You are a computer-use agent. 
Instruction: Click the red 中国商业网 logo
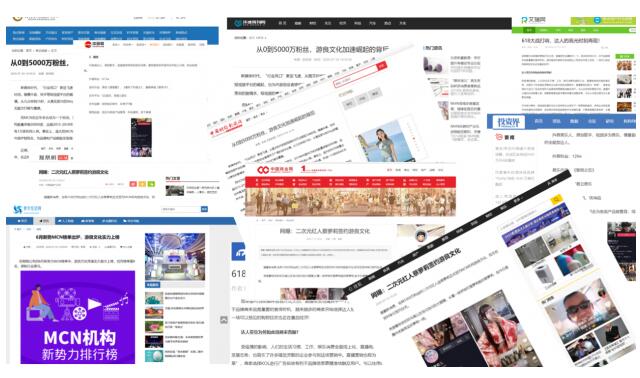275,170
